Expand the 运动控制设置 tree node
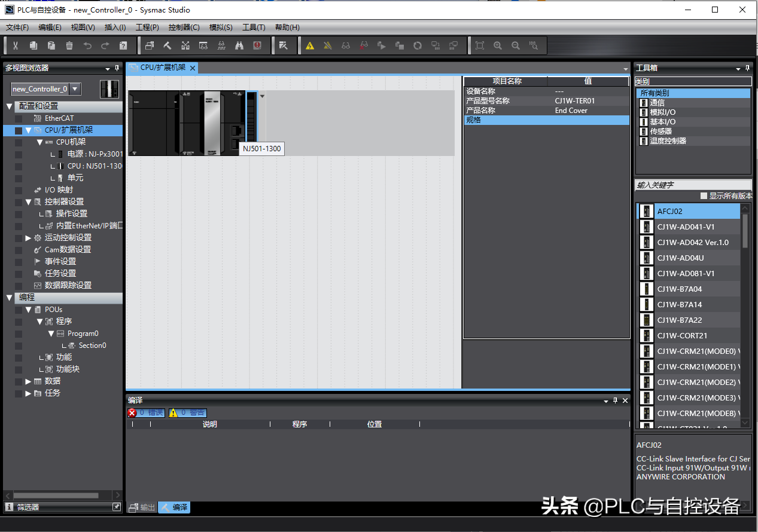758x532 pixels. (28, 238)
